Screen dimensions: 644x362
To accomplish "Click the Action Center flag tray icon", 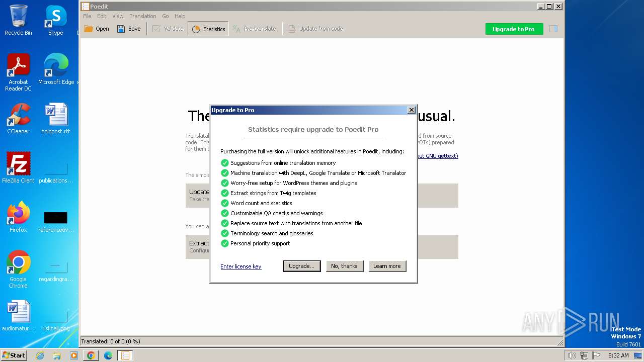I will point(596,355).
